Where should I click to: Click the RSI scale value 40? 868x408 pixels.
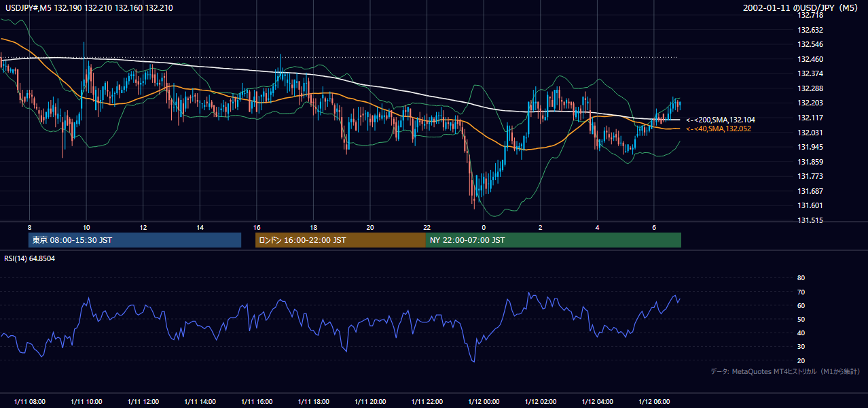click(x=801, y=333)
